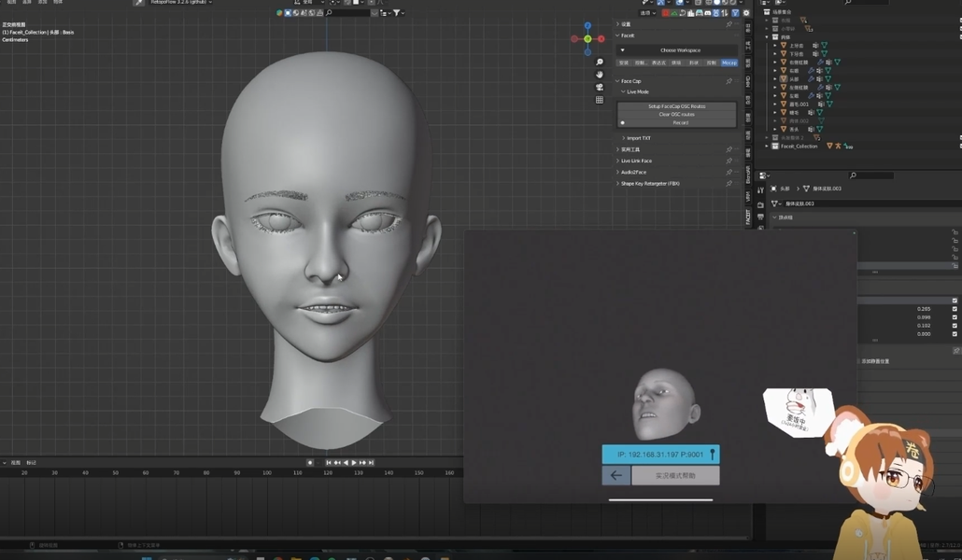Toggle checkbox beside value 0.102

pos(954,326)
